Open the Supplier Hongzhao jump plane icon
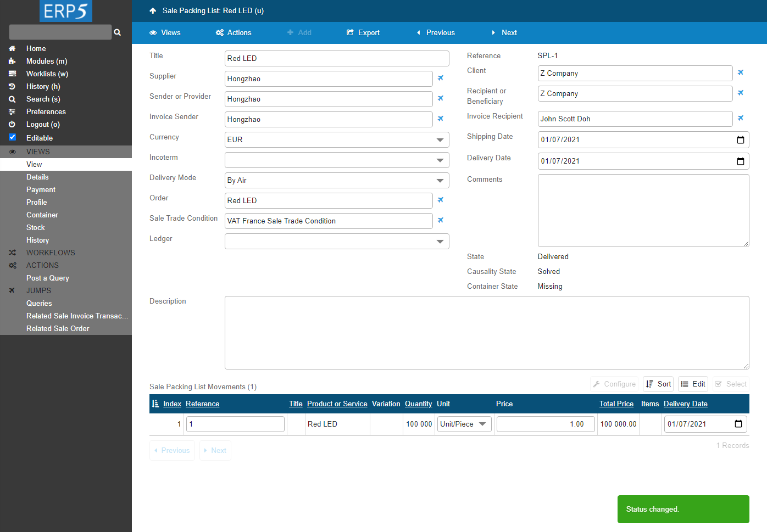This screenshot has height=532, width=767. coord(441,78)
